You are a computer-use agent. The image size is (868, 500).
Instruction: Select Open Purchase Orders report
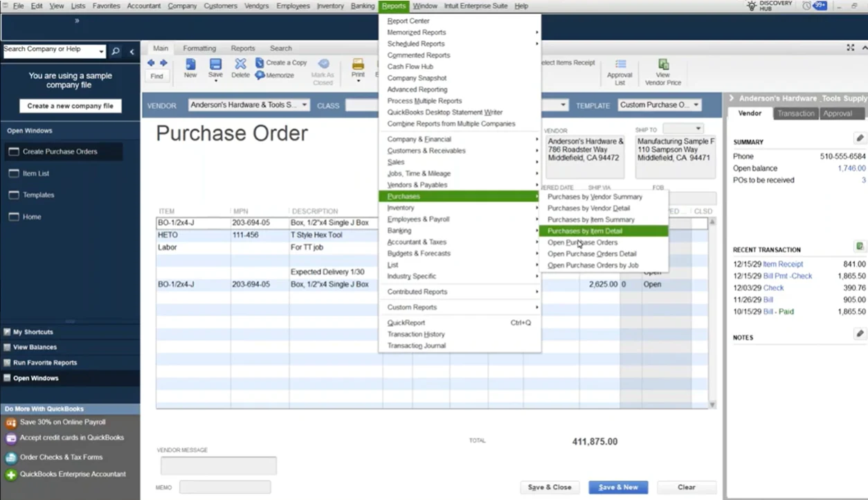point(582,242)
